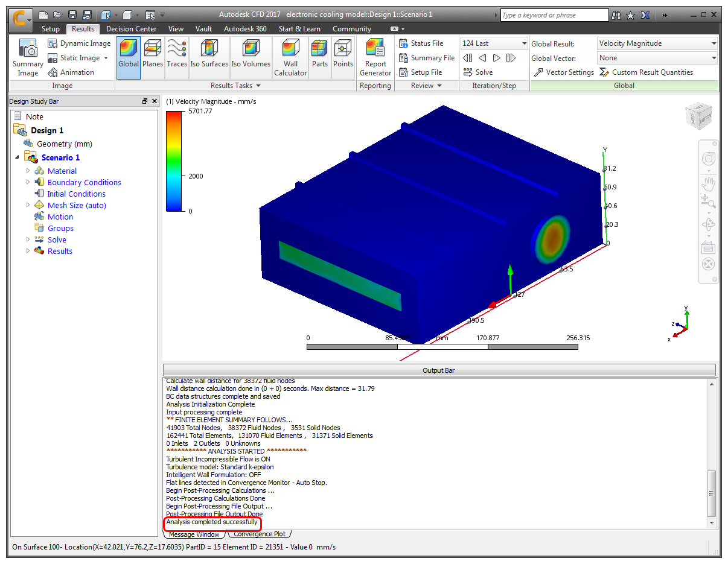Select the Iso Volumes results task
The height and width of the screenshot is (564, 728).
click(251, 58)
